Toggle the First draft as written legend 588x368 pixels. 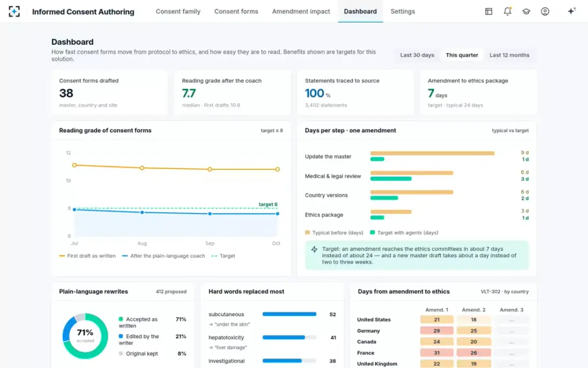pos(87,256)
